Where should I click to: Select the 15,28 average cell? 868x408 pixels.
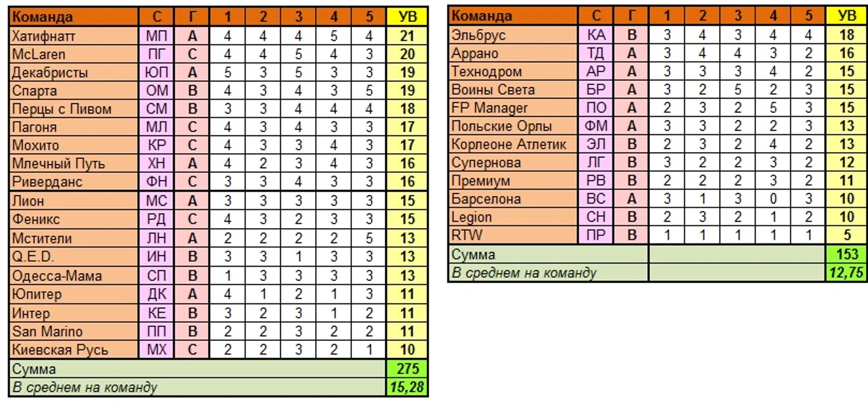407,387
